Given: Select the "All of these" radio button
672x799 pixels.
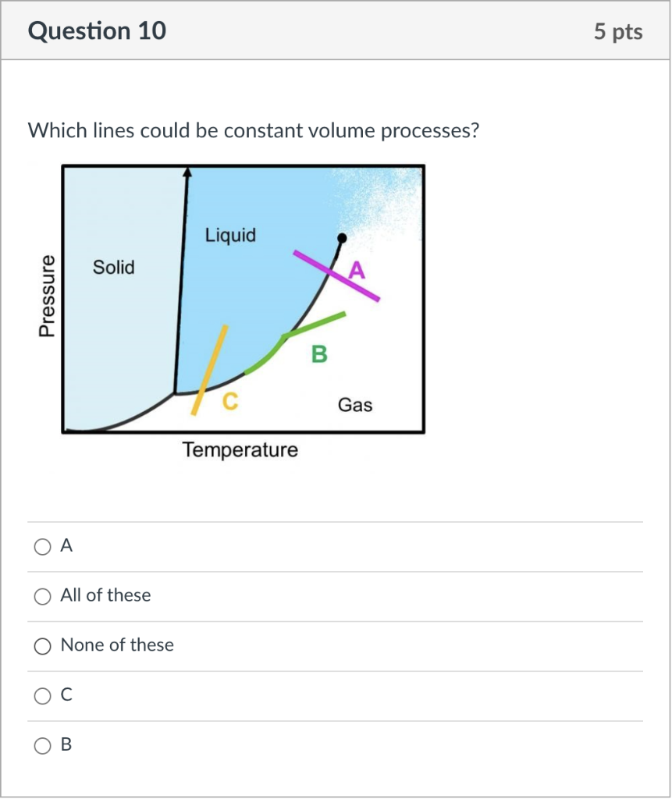Looking at the screenshot, I should tap(42, 596).
